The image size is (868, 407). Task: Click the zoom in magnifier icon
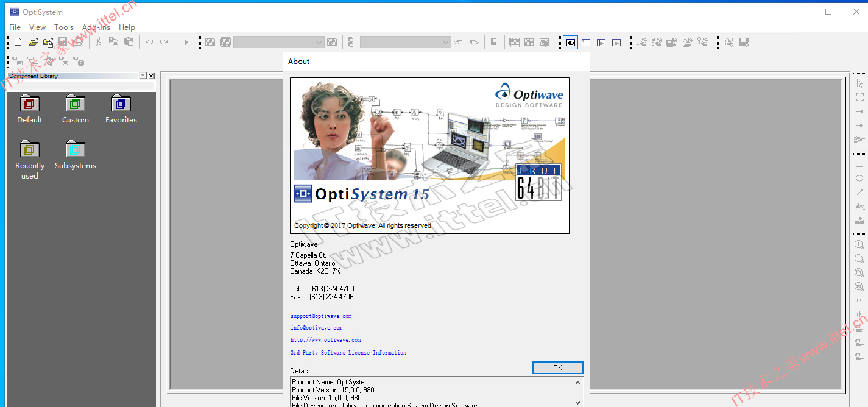[859, 244]
